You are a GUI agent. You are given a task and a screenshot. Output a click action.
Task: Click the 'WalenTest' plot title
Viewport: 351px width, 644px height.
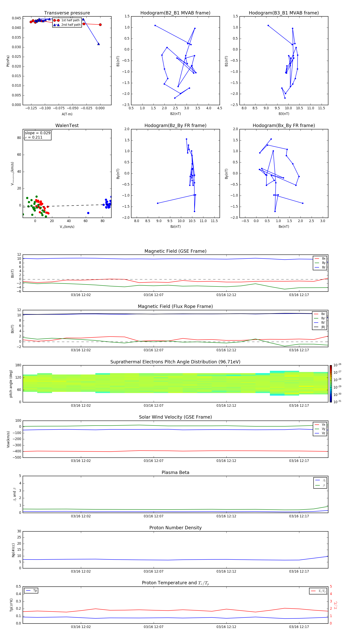[67, 125]
